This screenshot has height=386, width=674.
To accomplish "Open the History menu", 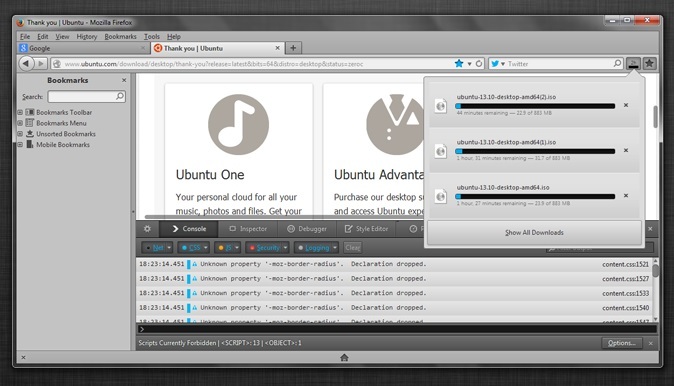I will (87, 37).
